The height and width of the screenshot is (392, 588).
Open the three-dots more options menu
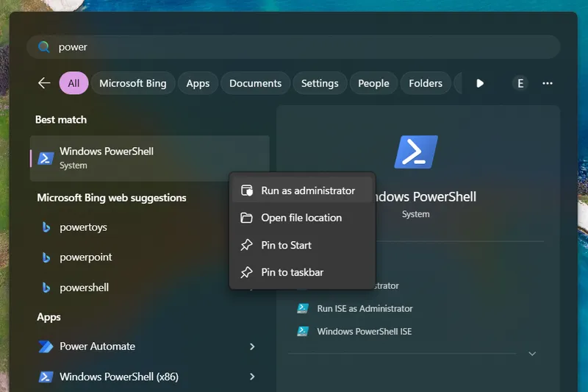pyautogui.click(x=547, y=83)
